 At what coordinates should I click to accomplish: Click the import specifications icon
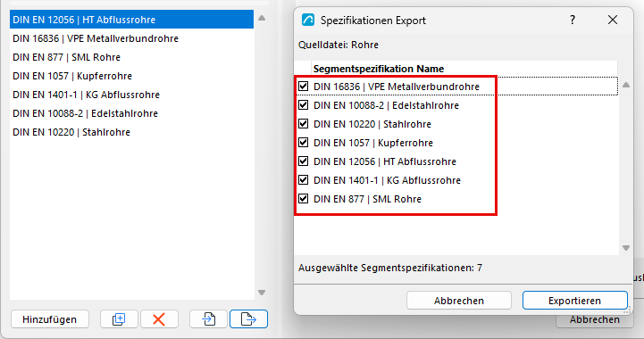(209, 318)
